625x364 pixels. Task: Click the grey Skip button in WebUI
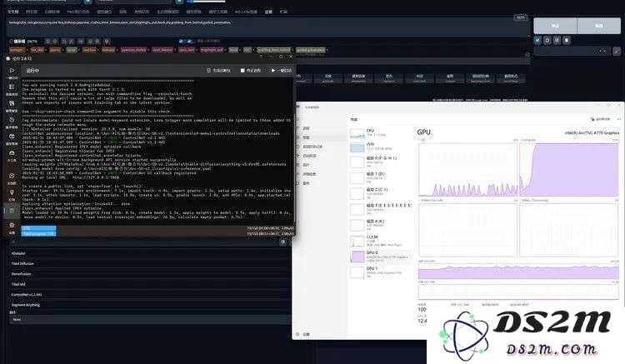(x=598, y=26)
